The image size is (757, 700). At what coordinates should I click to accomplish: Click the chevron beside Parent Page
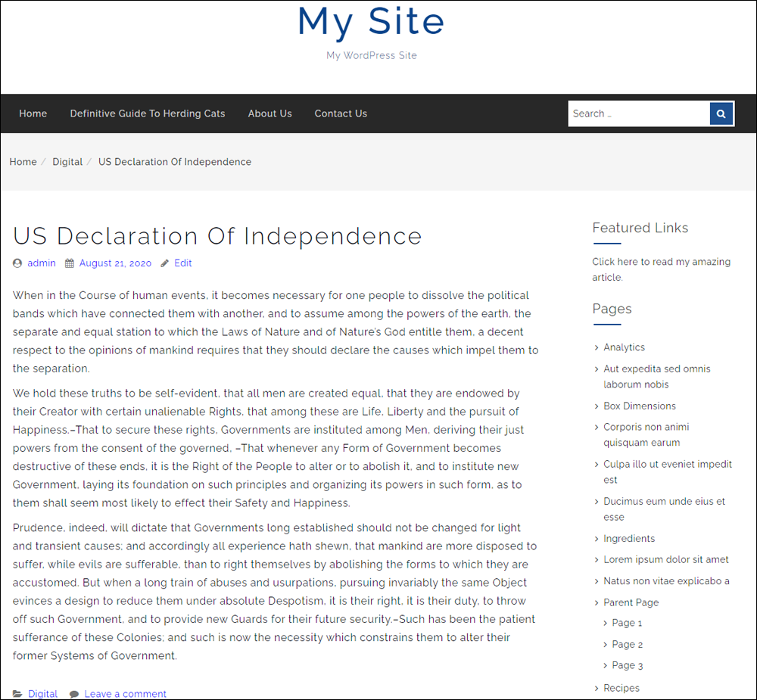[597, 602]
